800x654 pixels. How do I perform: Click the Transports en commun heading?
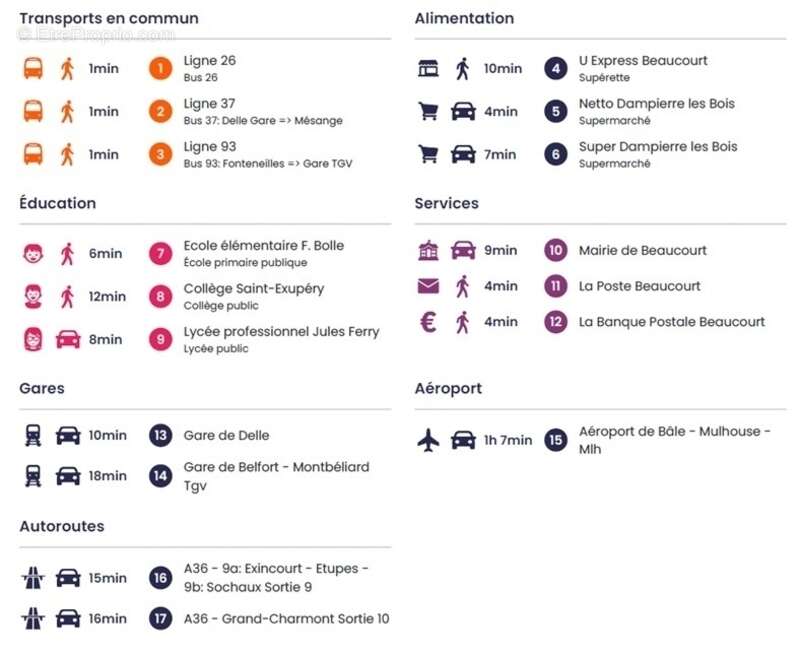[109, 18]
